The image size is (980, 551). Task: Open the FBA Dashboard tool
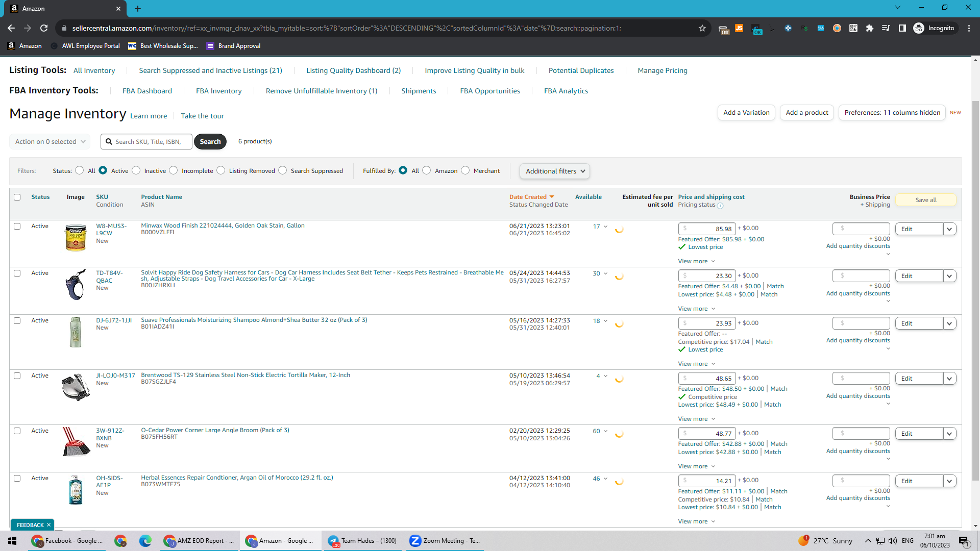click(147, 91)
